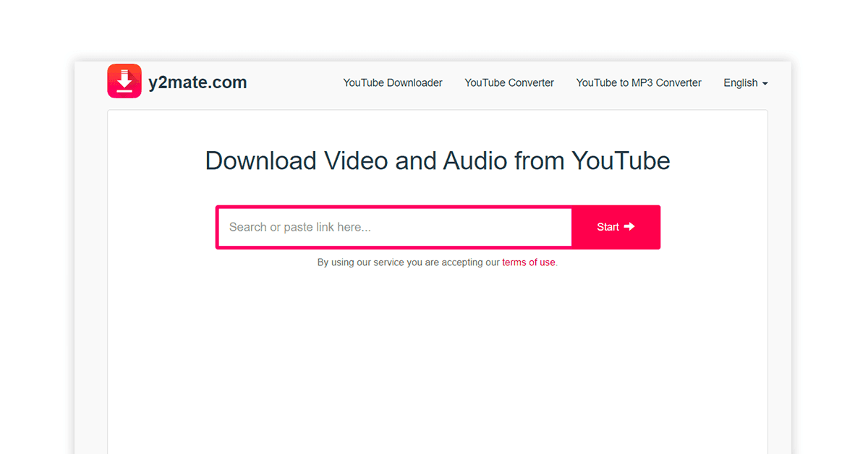The width and height of the screenshot is (868, 454).
Task: Expand the English language dropdown
Action: click(746, 83)
